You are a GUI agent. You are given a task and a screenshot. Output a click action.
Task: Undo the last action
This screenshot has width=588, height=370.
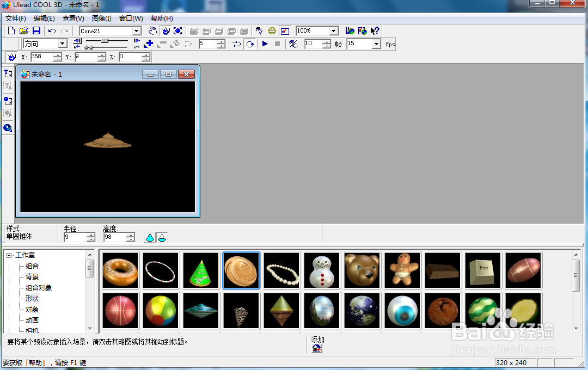coord(52,30)
